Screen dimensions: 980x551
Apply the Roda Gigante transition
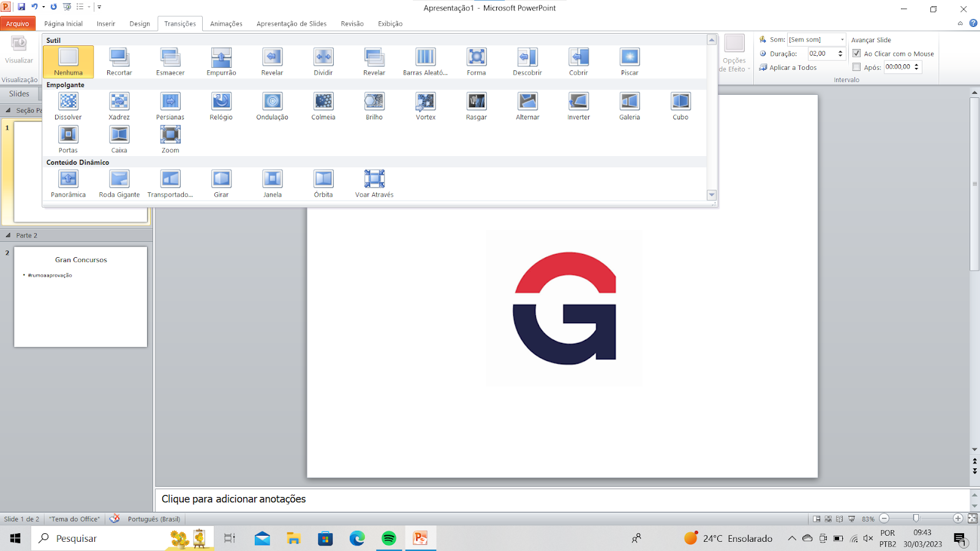click(119, 184)
